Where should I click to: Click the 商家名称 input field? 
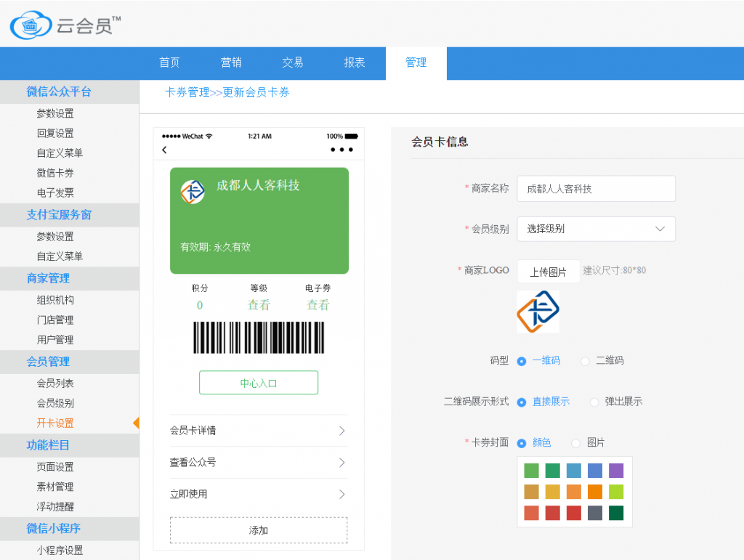[596, 188]
